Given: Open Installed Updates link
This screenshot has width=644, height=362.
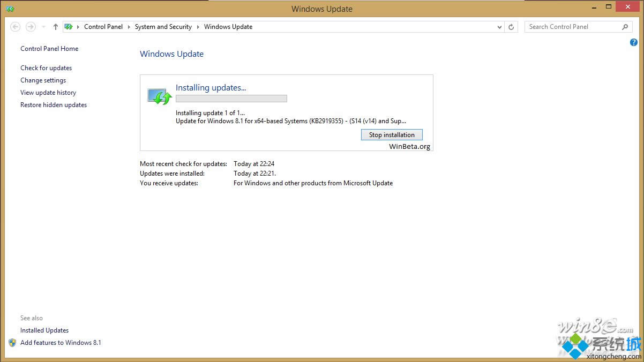Looking at the screenshot, I should pos(44,330).
